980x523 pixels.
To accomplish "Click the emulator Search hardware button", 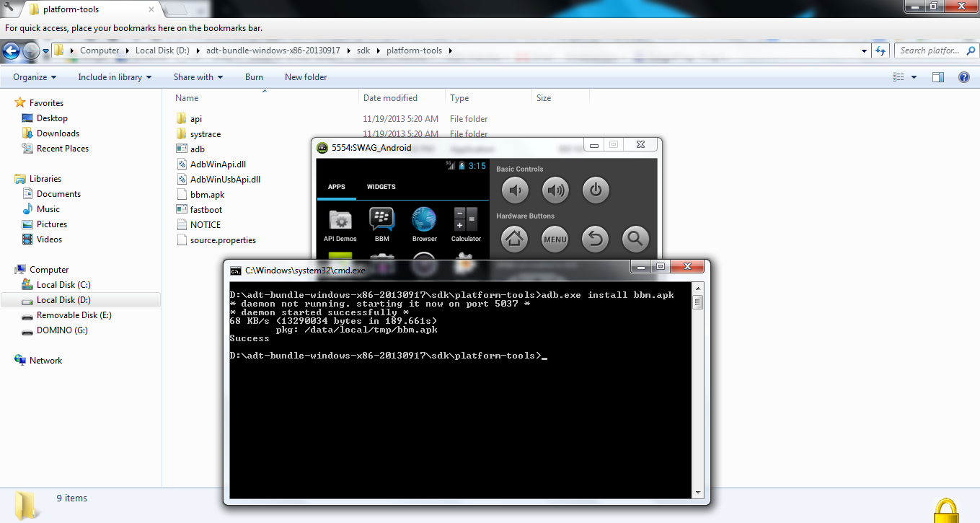I will pos(635,239).
